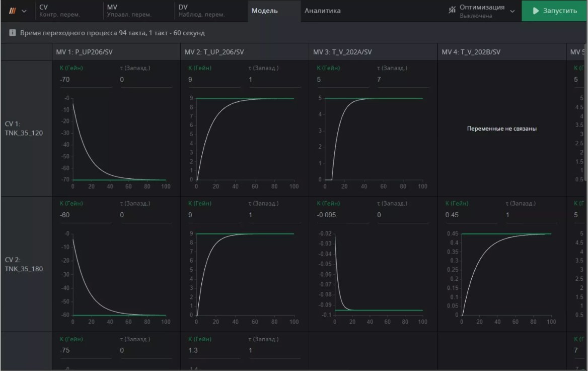Edit gain field for CV 1 / MV 2
The height and width of the screenshot is (371, 588).
click(214, 80)
